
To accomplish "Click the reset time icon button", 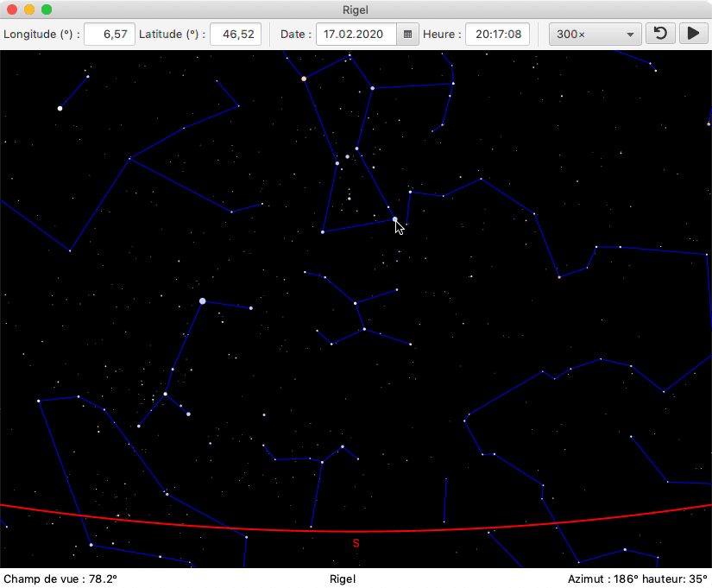I will coord(660,34).
